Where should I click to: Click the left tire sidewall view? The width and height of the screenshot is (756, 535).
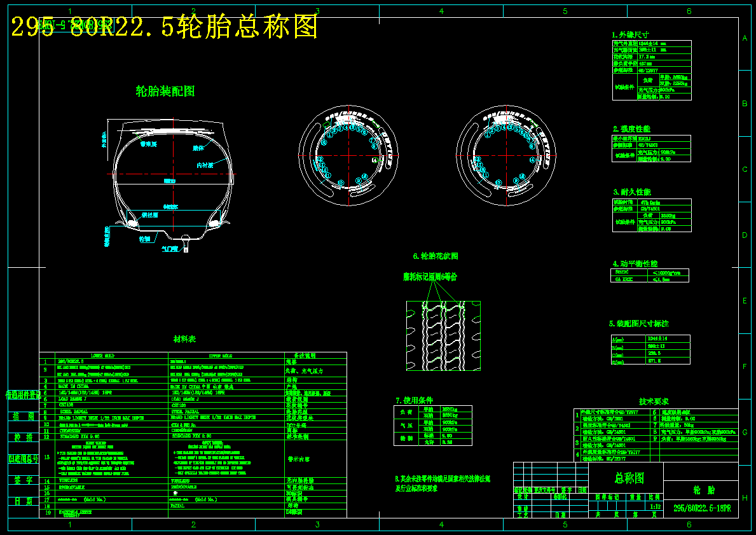click(x=348, y=155)
